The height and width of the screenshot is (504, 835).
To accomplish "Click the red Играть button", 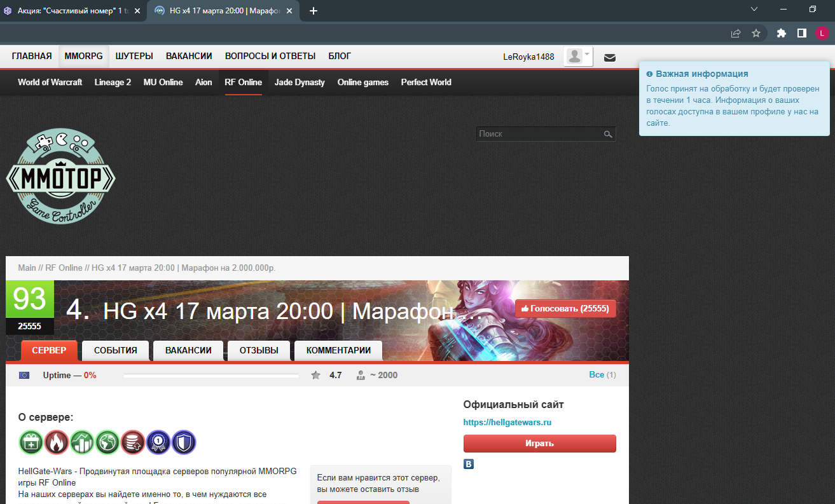I will pyautogui.click(x=539, y=443).
